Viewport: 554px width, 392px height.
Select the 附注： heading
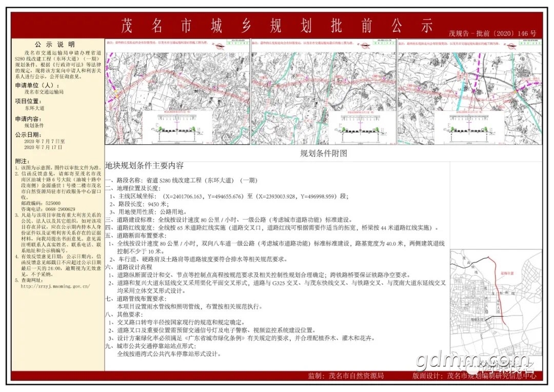[22, 161]
